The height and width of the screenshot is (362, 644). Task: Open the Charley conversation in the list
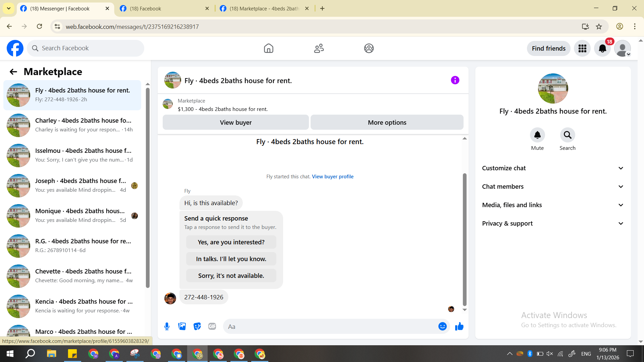(x=72, y=125)
